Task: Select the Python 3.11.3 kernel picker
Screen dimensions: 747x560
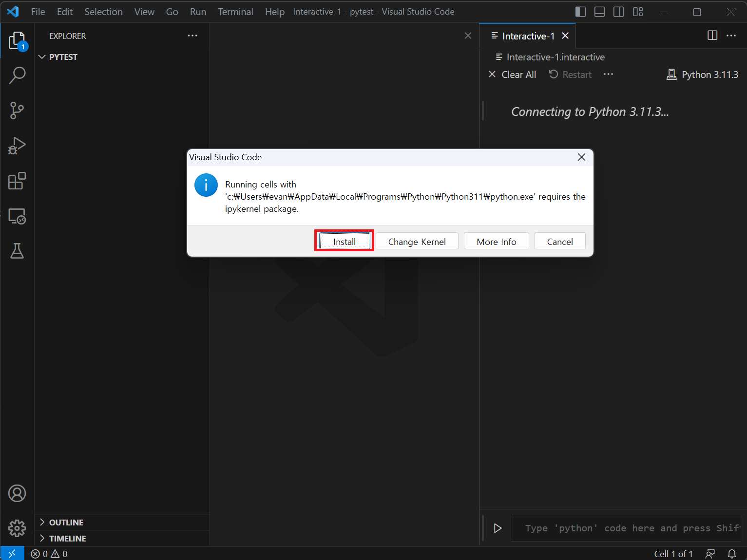Action: 702,75
